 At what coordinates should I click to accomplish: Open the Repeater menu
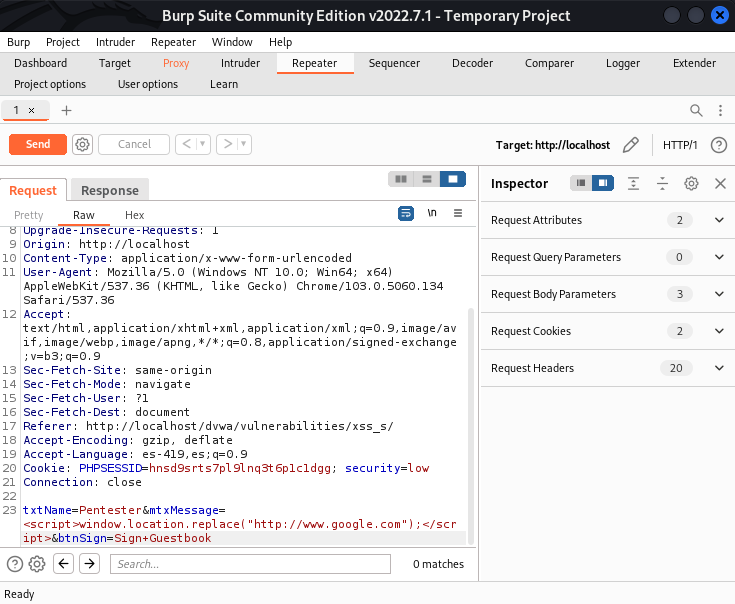pos(173,42)
